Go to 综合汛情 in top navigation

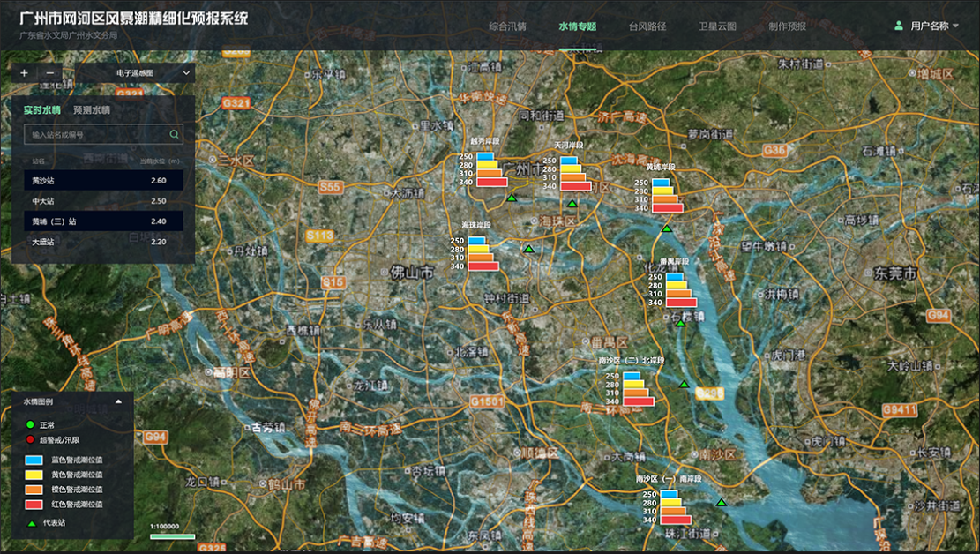507,26
